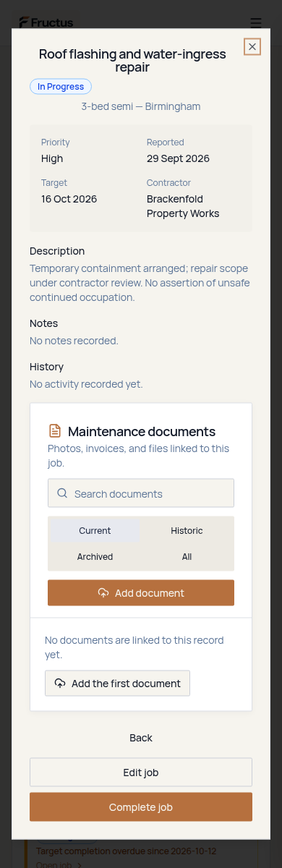Switch to the Historic tab

tap(187, 530)
